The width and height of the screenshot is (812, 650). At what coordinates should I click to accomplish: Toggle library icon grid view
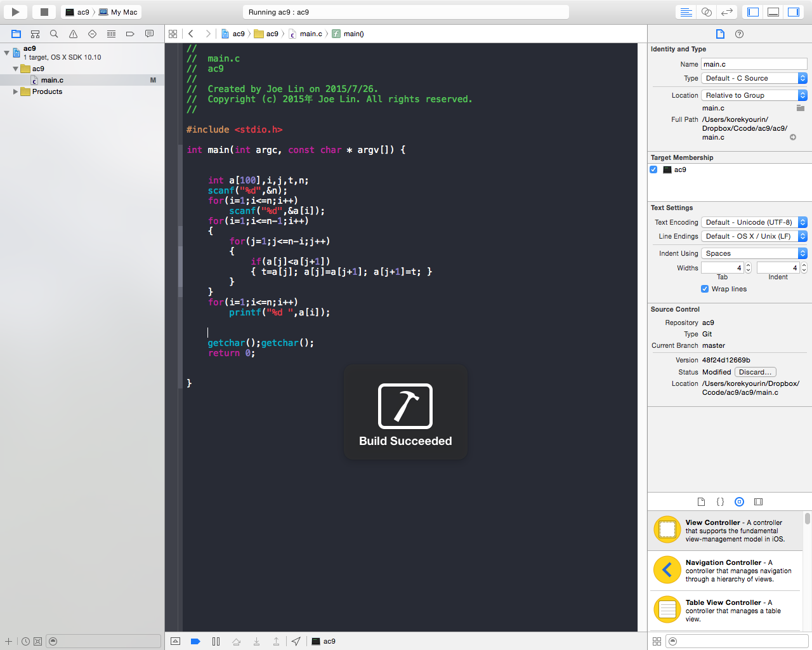pos(657,641)
